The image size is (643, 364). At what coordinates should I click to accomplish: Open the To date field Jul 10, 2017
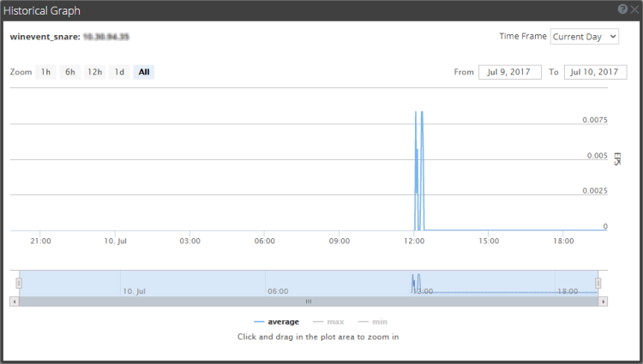[595, 72]
